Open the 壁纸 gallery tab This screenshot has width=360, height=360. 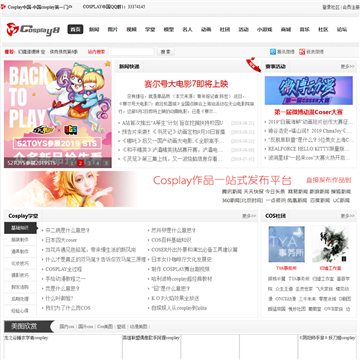click(x=121, y=327)
